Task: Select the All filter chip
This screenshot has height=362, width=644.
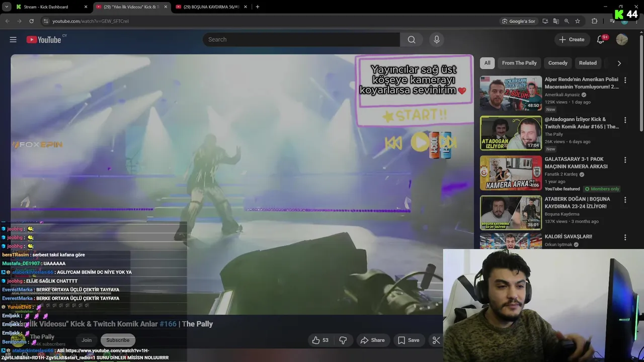Action: pyautogui.click(x=487, y=63)
